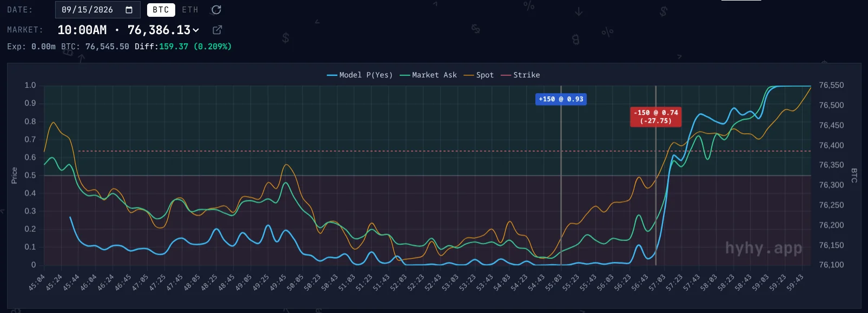868x313 pixels.
Task: Click the 1.0 price axis label
Action: point(30,85)
